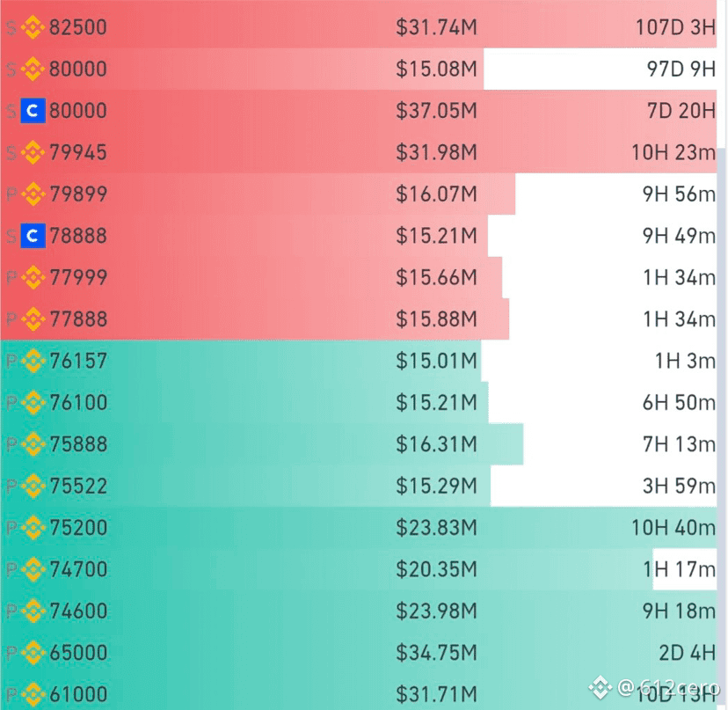Viewport: 728px width, 710px height.
Task: Click the $16.07M order value
Action: [x=436, y=194]
